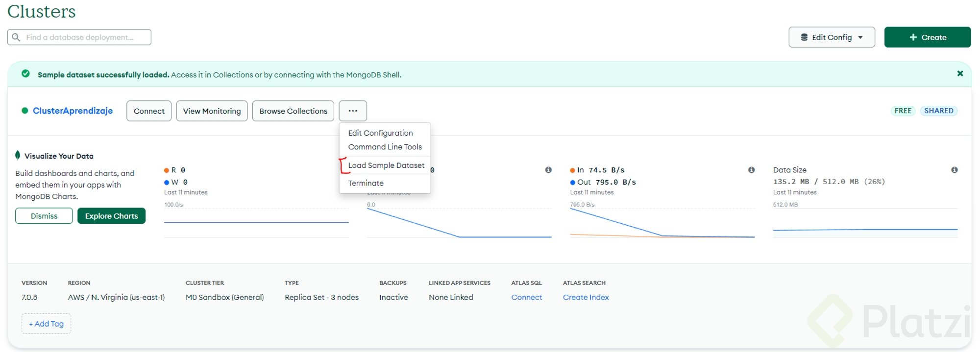Image resolution: width=980 pixels, height=352 pixels.
Task: Click the search magnifier icon
Action: [16, 37]
